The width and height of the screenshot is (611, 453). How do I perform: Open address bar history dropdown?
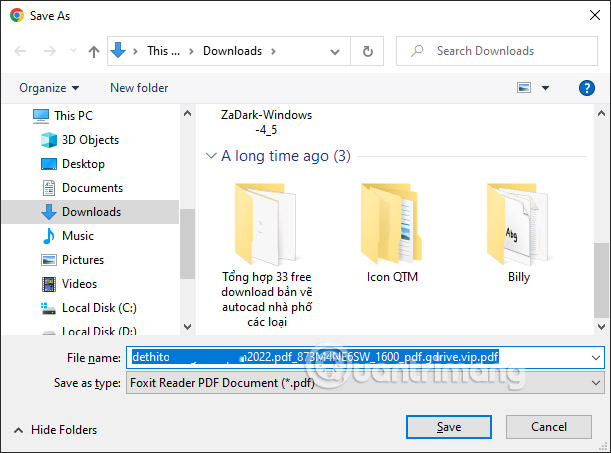pos(335,51)
